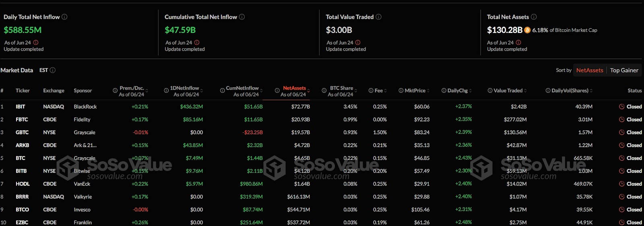The image size is (644, 226).
Task: Click info icon beside Cumulative Total Net Inflow
Action: (242, 17)
